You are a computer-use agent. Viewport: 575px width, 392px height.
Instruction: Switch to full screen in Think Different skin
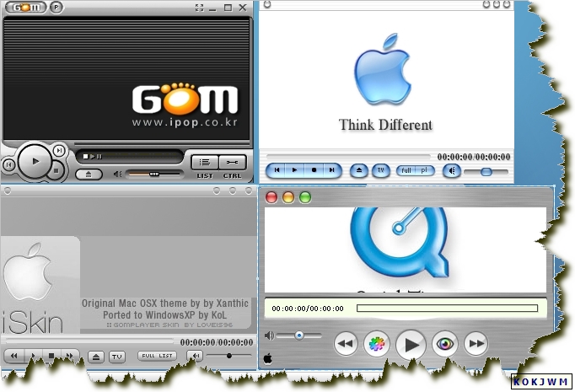click(406, 170)
